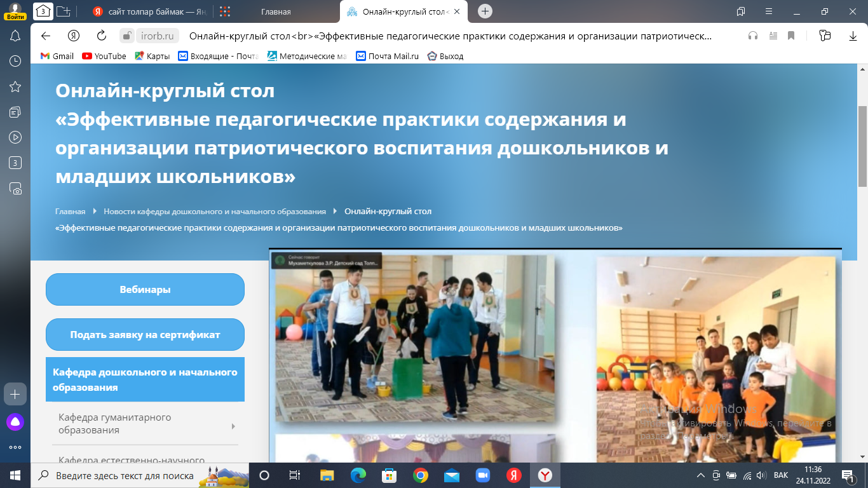Reload the current page
868x488 pixels.
tap(101, 36)
